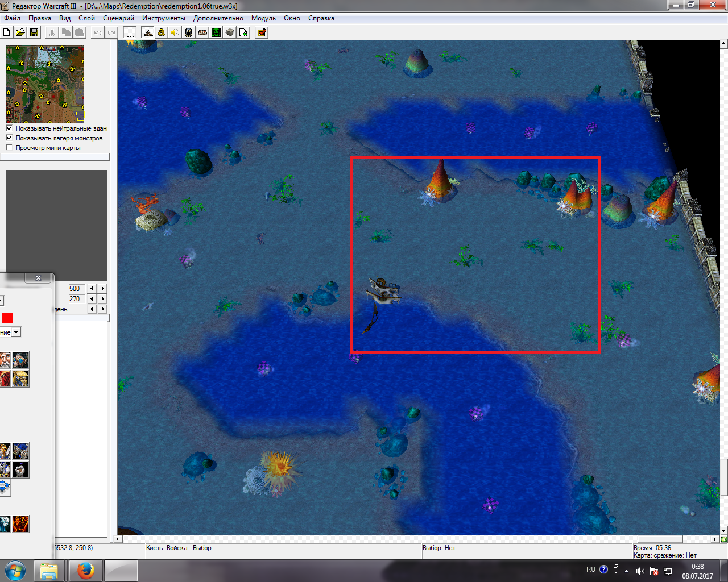Viewport: 728px width, 582px height.
Task: Decrease the 500 value with its left arrow
Action: (x=92, y=288)
